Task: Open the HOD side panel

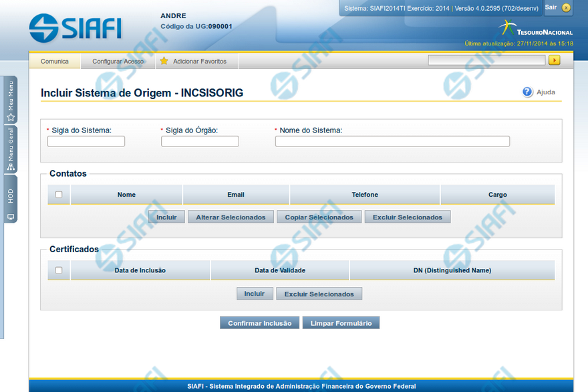Action: coord(11,201)
